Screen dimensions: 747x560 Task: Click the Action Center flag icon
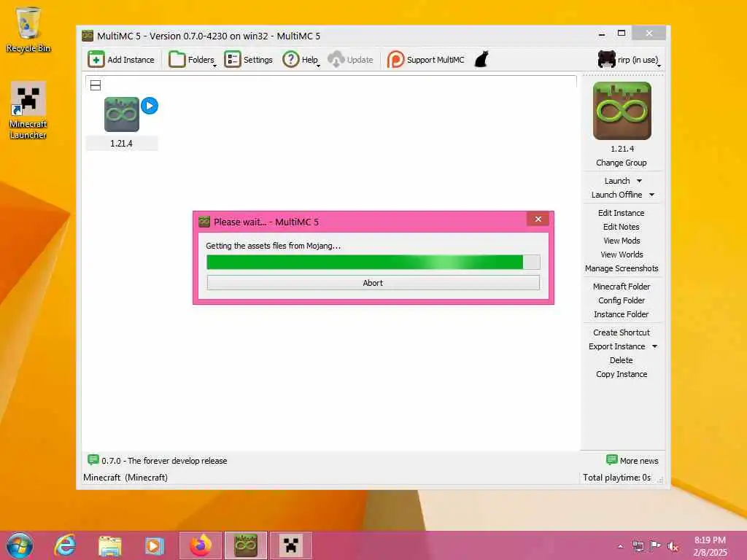655,546
